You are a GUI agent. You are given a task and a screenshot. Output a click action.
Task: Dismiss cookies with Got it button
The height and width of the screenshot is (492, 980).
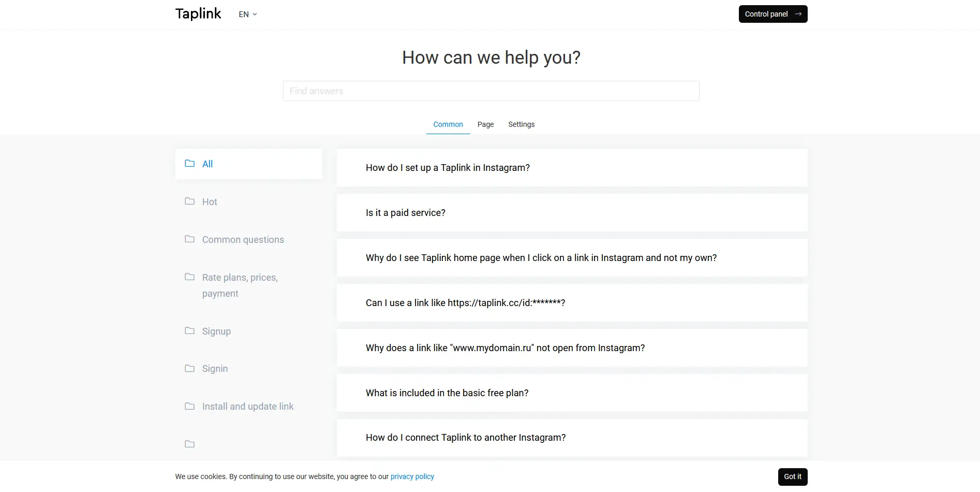pyautogui.click(x=793, y=476)
